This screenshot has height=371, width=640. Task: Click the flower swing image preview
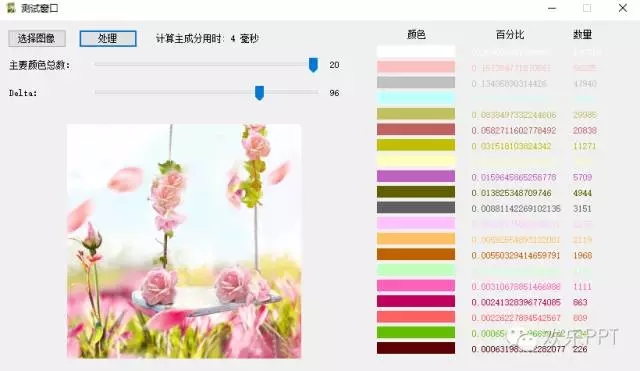tap(184, 241)
